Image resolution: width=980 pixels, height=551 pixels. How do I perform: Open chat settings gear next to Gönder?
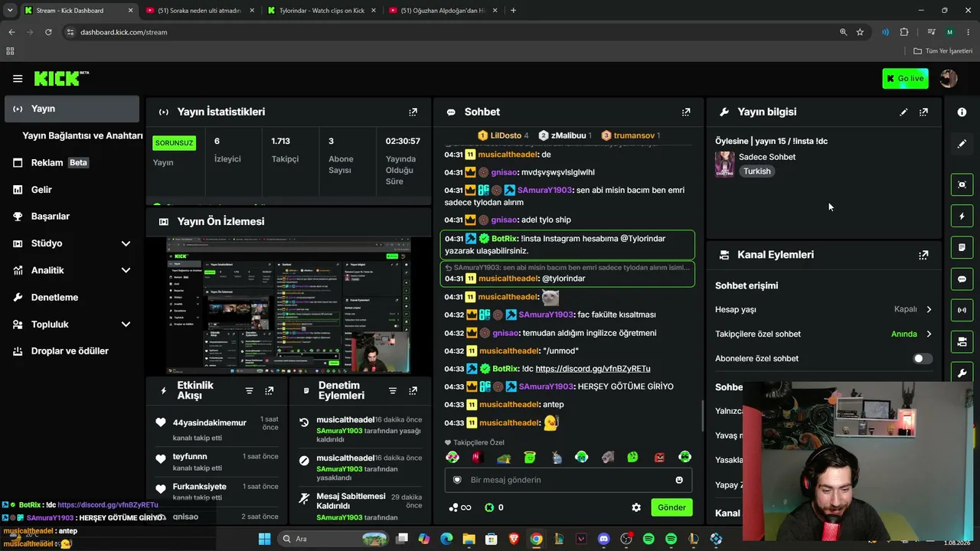[x=636, y=507]
